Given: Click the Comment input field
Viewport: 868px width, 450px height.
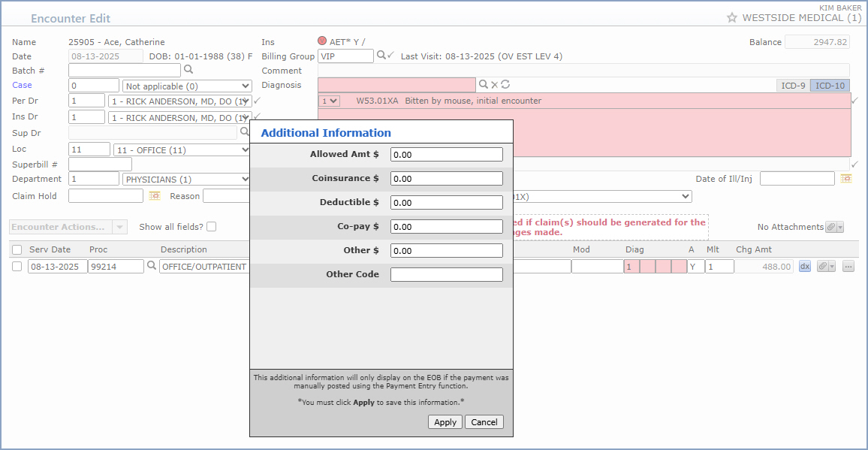Looking at the screenshot, I should [583, 71].
